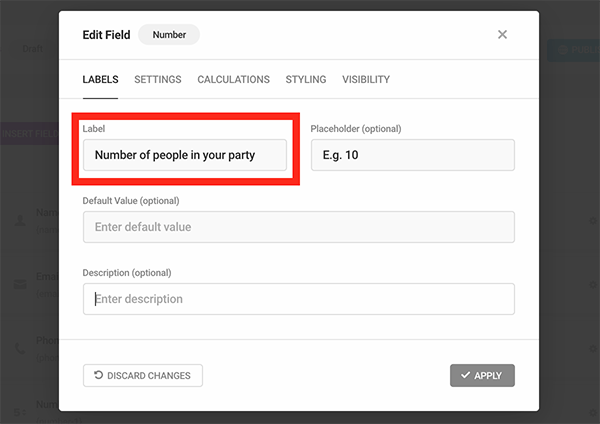
Task: Click the Default Value input
Action: pyautogui.click(x=298, y=227)
